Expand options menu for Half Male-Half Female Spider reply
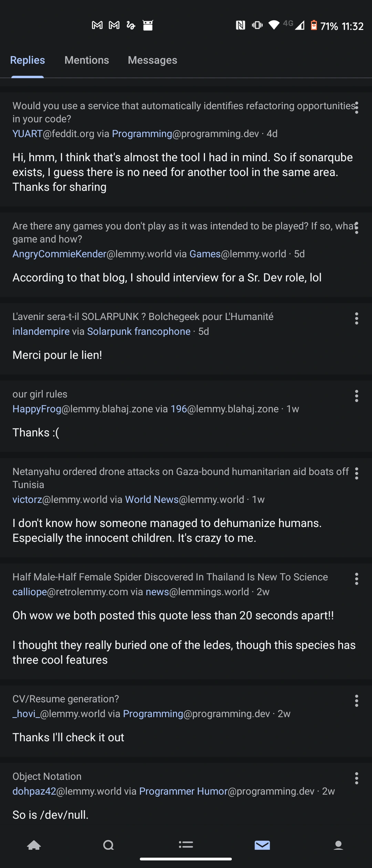372x868 pixels. (x=356, y=579)
